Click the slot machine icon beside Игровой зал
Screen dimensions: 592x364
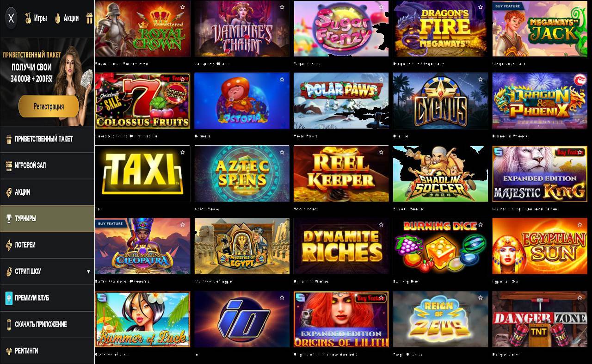[9, 165]
